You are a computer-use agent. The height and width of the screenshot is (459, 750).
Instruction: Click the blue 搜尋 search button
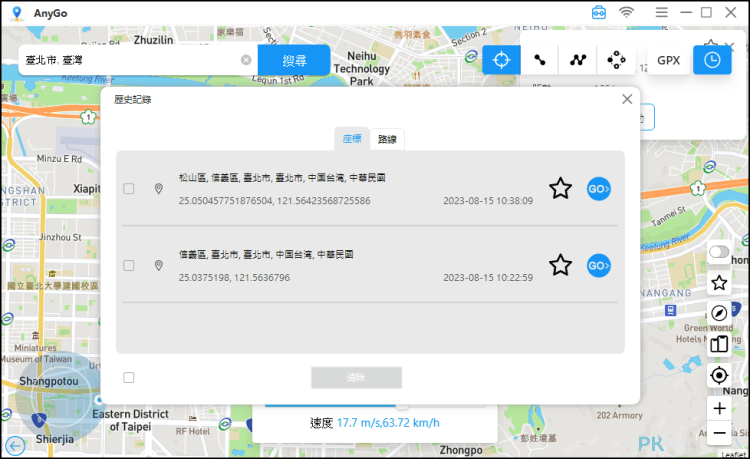pos(294,61)
